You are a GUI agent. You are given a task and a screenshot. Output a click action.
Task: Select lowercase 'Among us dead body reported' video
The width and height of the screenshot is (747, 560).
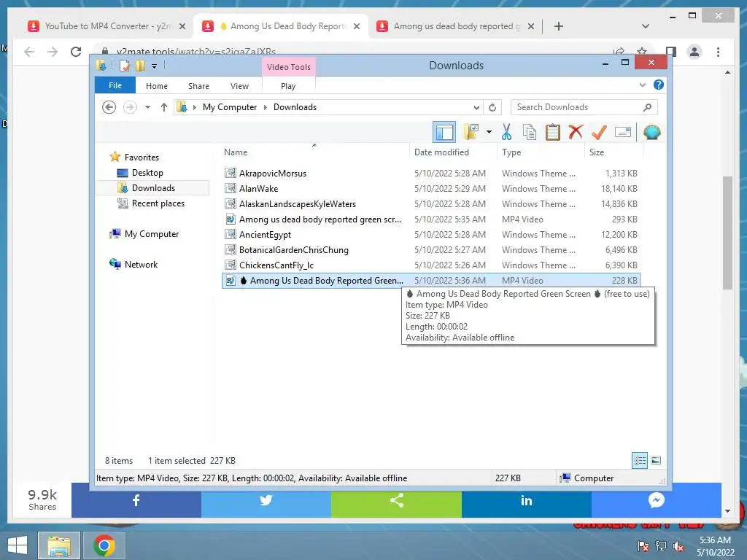click(430, 219)
